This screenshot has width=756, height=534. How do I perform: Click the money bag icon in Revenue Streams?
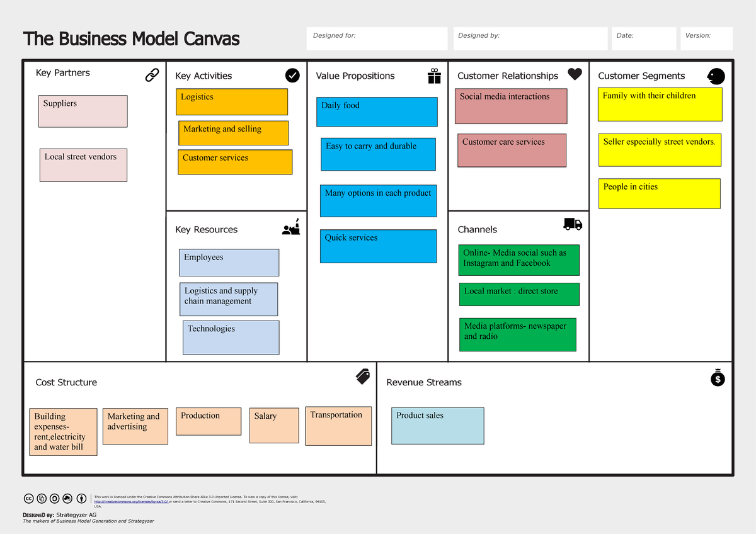(x=718, y=377)
